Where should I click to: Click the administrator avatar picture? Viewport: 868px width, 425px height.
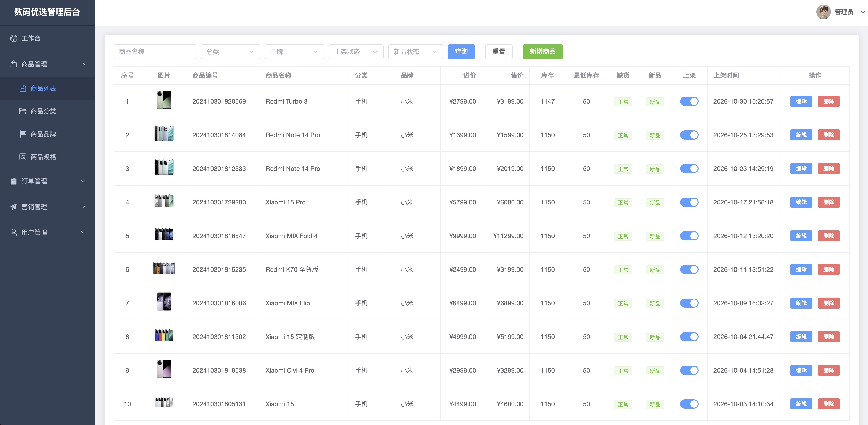coord(823,12)
